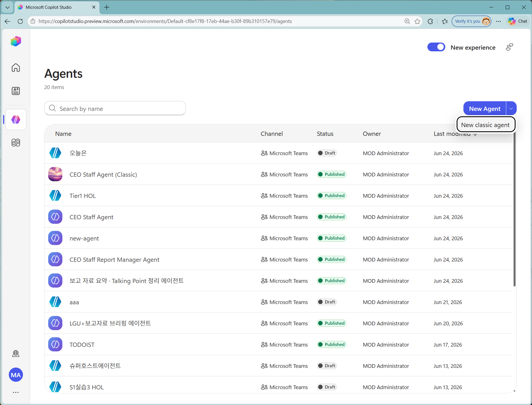
Task: Click the Channel column header
Action: [272, 134]
